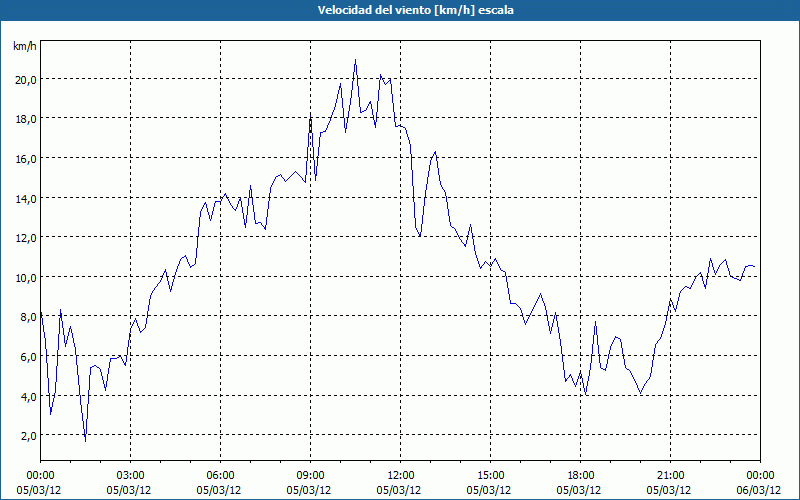The width and height of the screenshot is (800, 500).
Task: Select the 2,0 y-axis value label
Action: coord(28,436)
